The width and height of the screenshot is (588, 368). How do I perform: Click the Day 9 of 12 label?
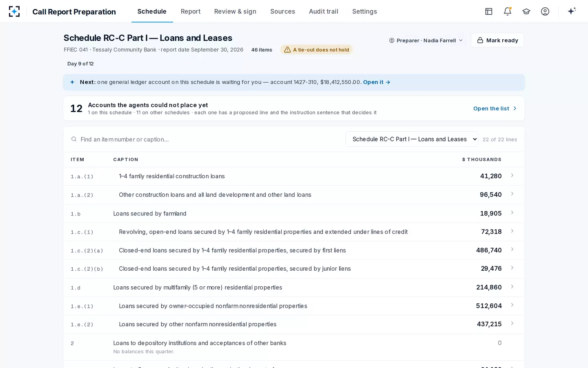(x=80, y=64)
